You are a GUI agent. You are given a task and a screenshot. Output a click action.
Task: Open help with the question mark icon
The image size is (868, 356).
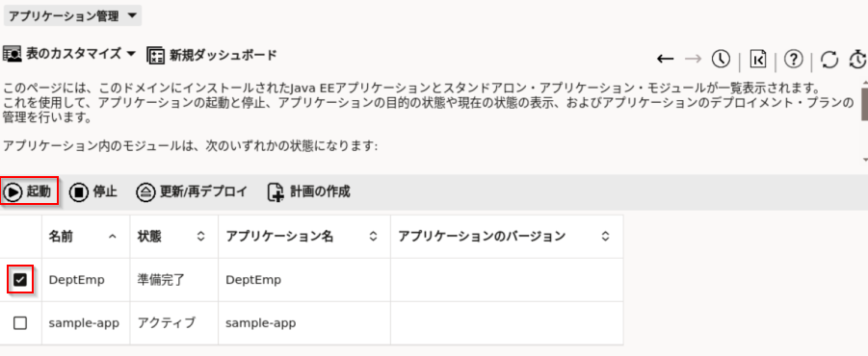794,59
